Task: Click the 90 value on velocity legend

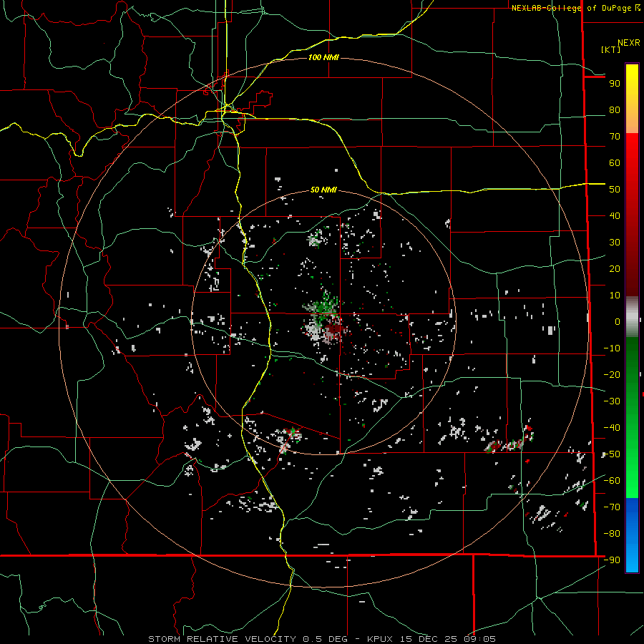Action: pyautogui.click(x=615, y=84)
